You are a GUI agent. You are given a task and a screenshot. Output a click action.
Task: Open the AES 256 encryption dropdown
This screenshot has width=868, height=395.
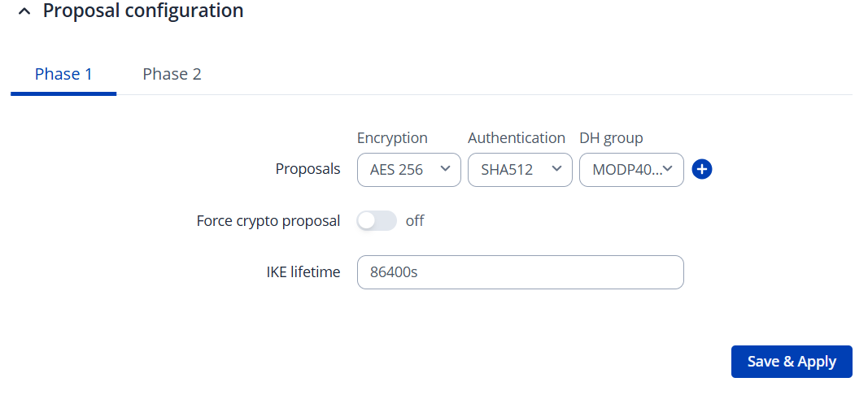point(408,170)
